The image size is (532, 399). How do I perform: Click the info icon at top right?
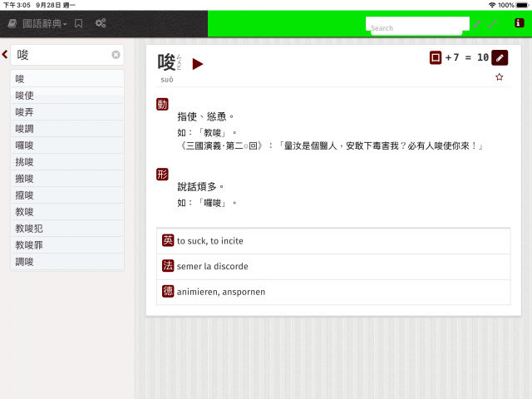coord(519,23)
